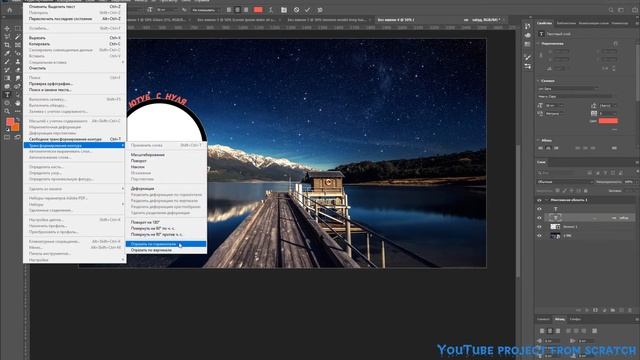Open the History collapsed panel icon
The width and height of the screenshot is (640, 360).
point(528,26)
